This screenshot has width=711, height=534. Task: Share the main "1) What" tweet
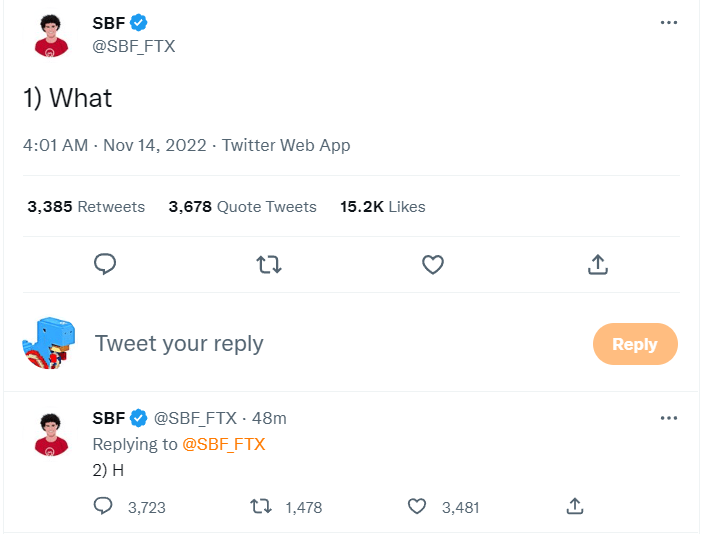[x=597, y=264]
